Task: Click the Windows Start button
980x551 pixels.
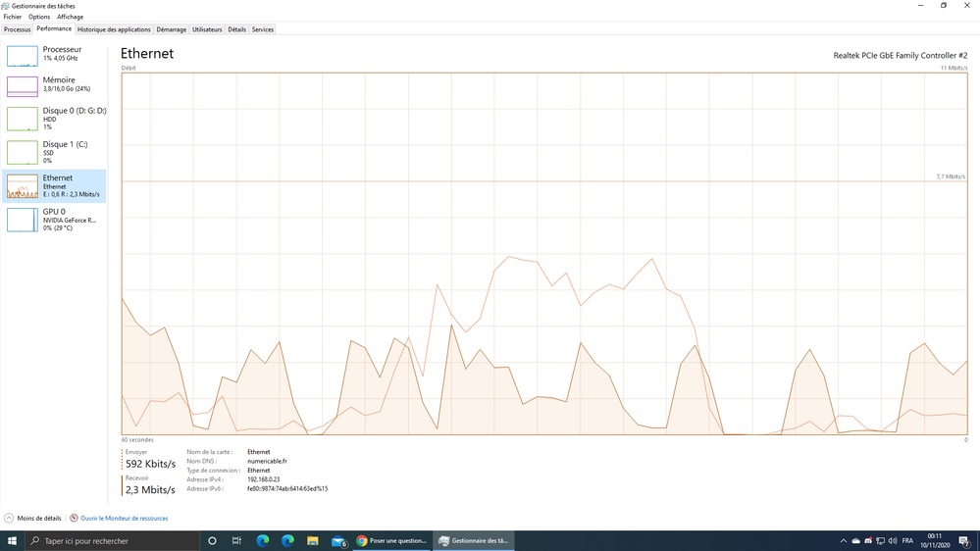Action: (13, 540)
